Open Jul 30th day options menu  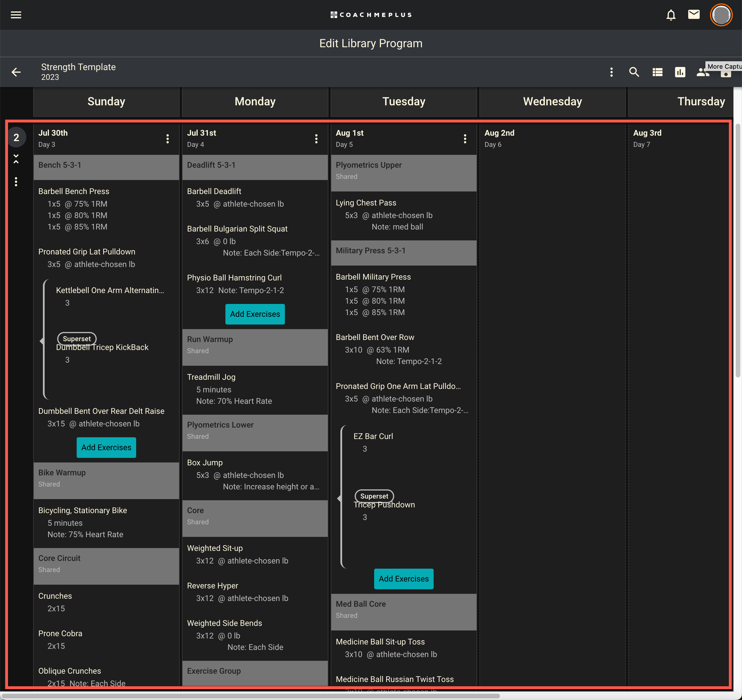(168, 139)
